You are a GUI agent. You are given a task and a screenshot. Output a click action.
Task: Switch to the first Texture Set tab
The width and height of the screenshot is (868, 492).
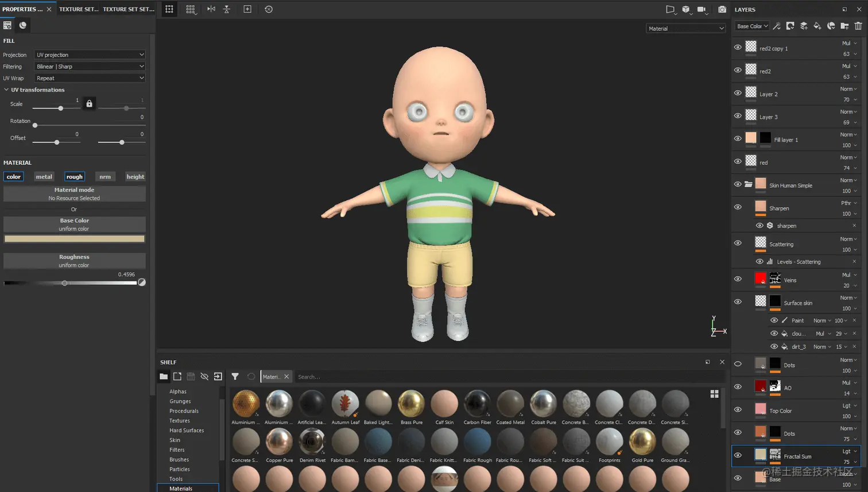click(79, 9)
